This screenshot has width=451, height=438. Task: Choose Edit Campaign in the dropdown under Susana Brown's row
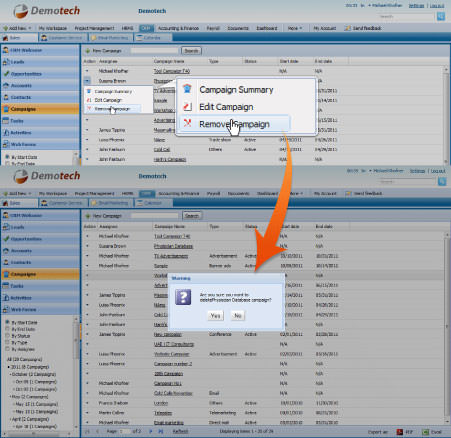point(108,100)
